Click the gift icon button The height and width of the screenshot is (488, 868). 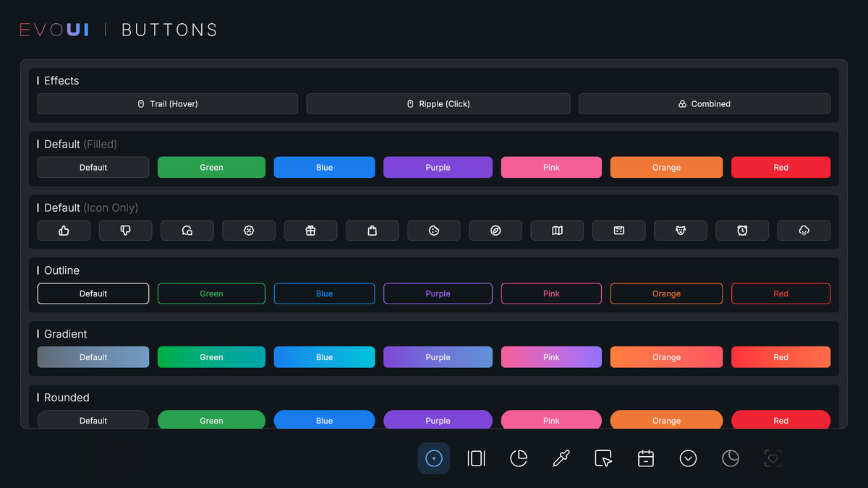click(310, 230)
